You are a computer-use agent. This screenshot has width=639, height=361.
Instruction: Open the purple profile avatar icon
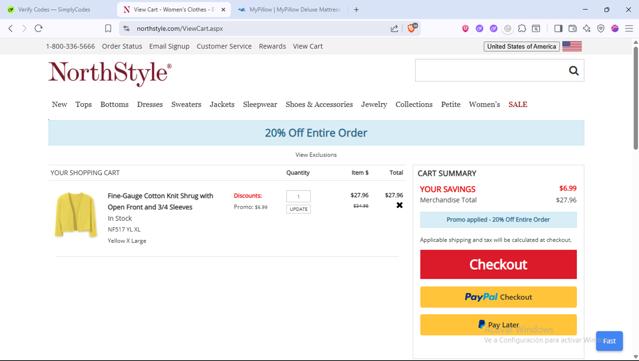615,28
